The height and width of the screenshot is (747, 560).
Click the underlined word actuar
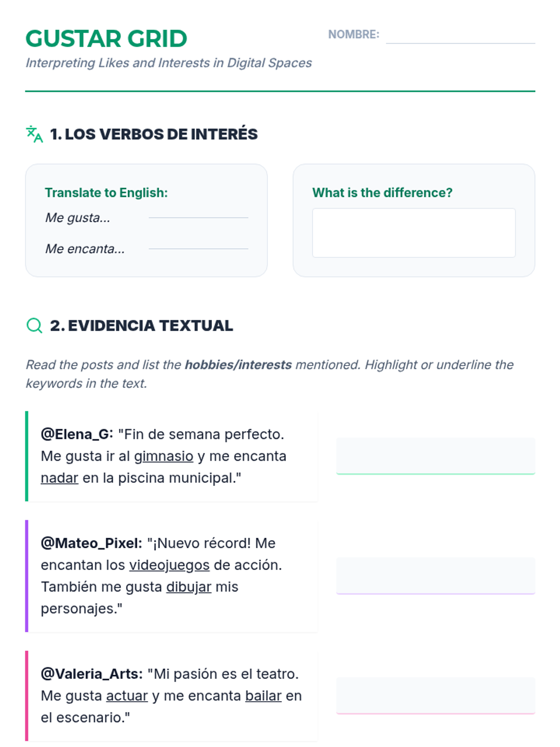pos(127,696)
